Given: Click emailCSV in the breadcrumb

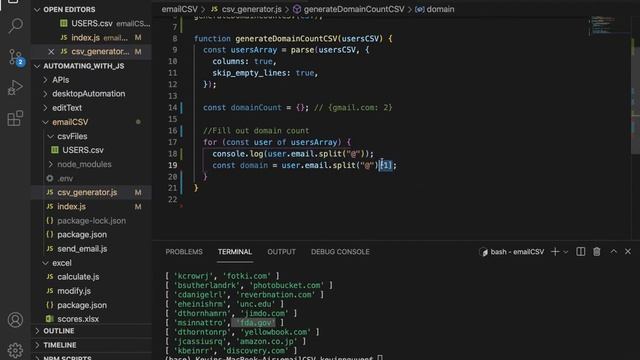Looking at the screenshot, I should (180, 9).
